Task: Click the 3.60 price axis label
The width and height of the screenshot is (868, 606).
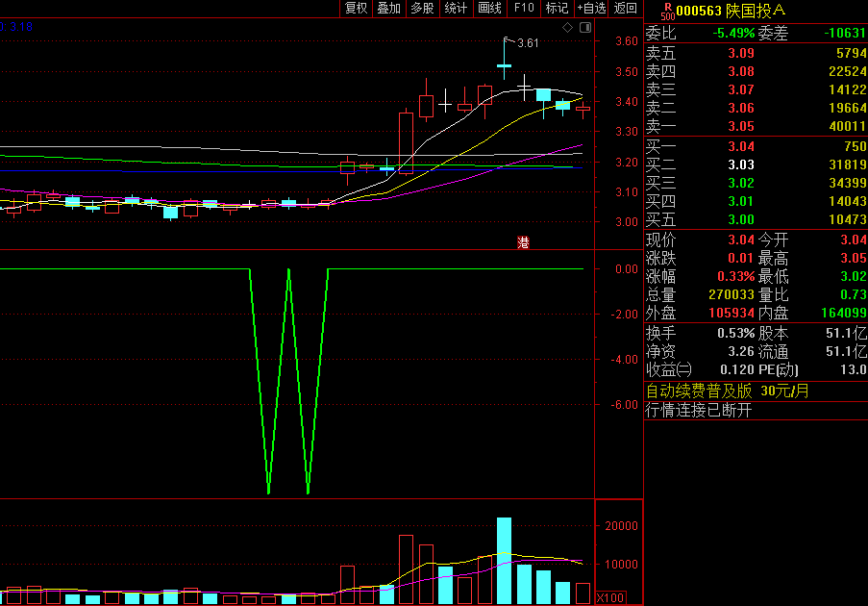Action: coord(627,41)
